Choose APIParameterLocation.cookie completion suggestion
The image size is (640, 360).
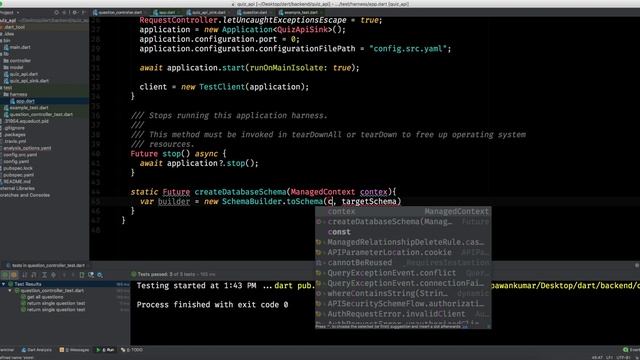pyautogui.click(x=403, y=252)
